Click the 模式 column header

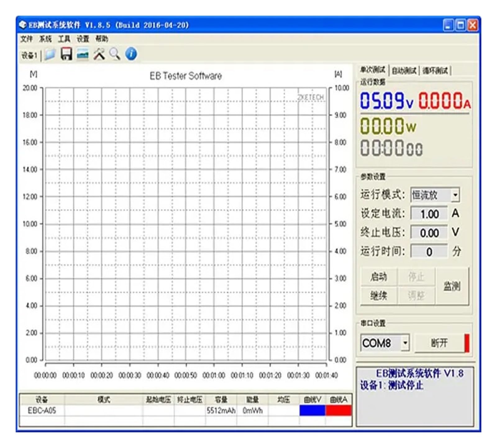click(104, 400)
